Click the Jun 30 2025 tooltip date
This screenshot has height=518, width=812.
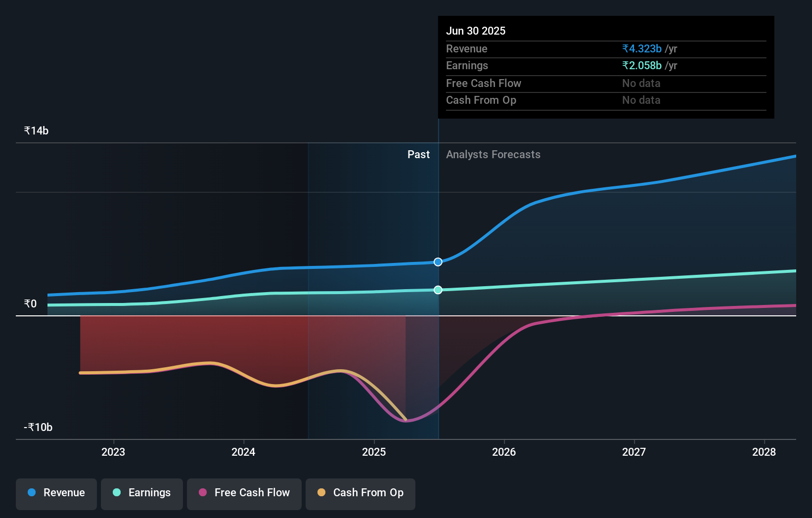click(476, 31)
